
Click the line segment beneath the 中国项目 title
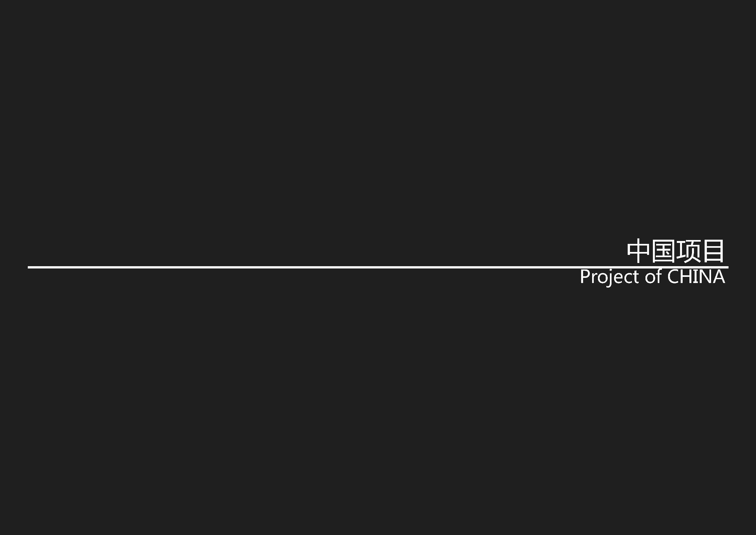click(676, 267)
